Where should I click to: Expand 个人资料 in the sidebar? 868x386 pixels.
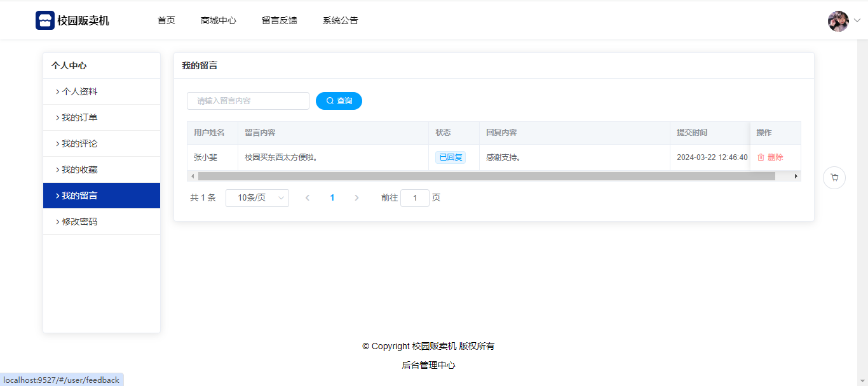pos(79,91)
